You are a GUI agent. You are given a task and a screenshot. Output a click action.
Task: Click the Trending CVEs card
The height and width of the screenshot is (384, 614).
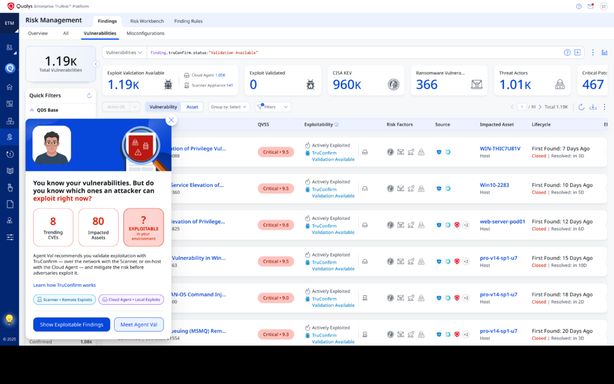[53, 227]
